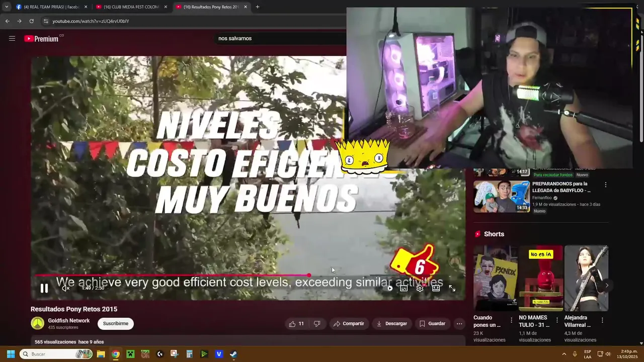Image resolution: width=644 pixels, height=362 pixels.
Task: Open Steam from the taskbar
Action: (x=233, y=354)
